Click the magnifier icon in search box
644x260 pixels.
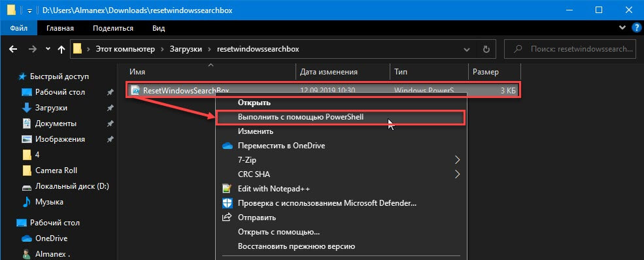click(x=518, y=49)
